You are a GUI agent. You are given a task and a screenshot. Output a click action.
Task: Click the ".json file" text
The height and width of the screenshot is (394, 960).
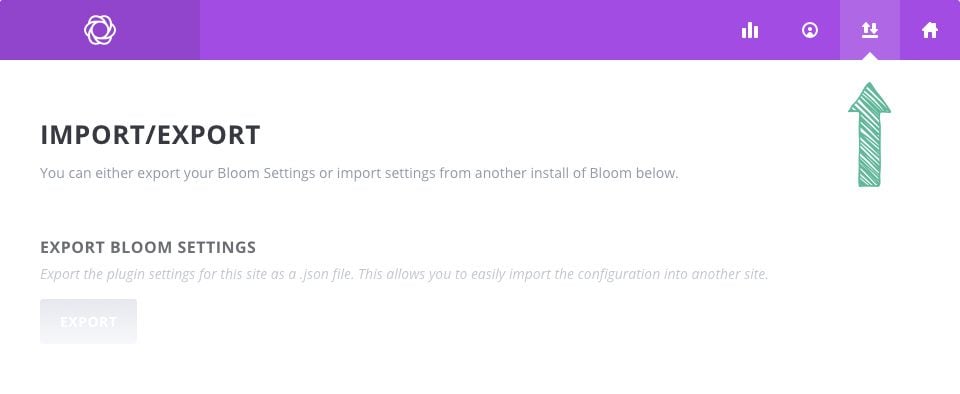click(x=323, y=274)
